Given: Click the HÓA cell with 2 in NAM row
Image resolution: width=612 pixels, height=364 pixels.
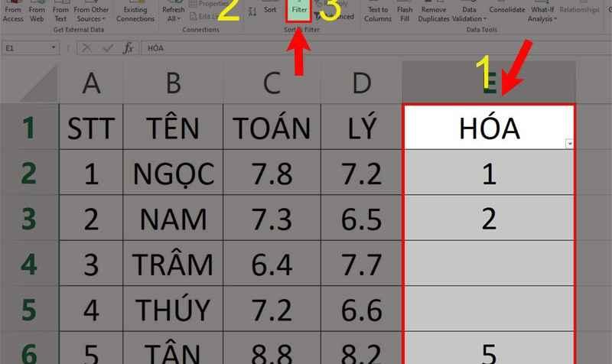Looking at the screenshot, I should [x=489, y=217].
